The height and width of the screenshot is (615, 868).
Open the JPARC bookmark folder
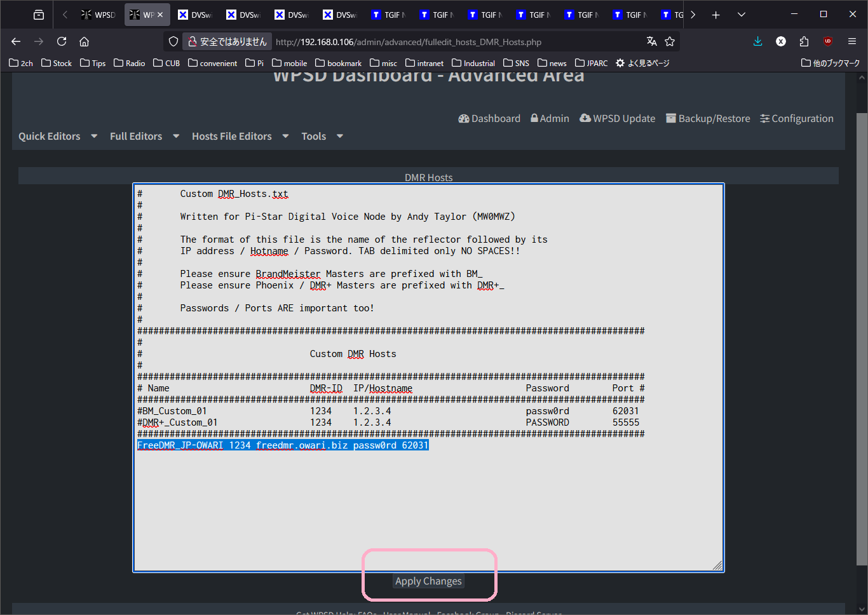592,63
